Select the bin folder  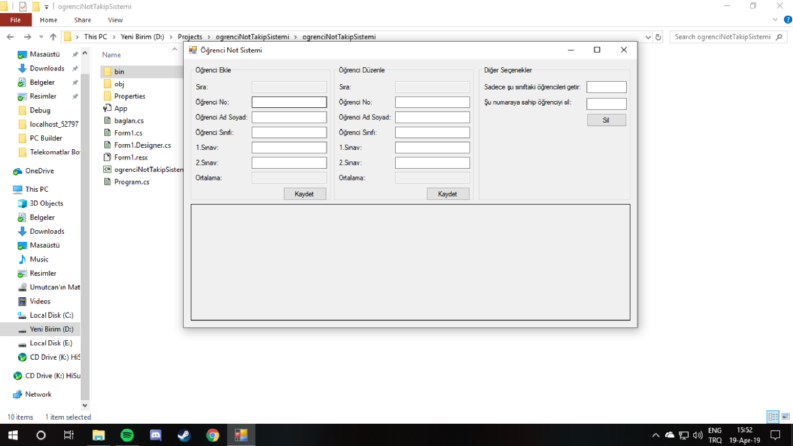pyautogui.click(x=119, y=72)
